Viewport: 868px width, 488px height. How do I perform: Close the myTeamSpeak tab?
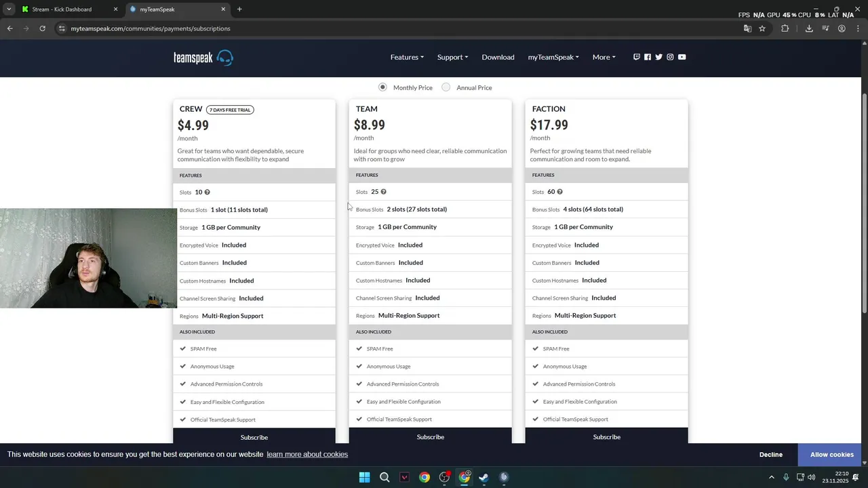click(223, 9)
